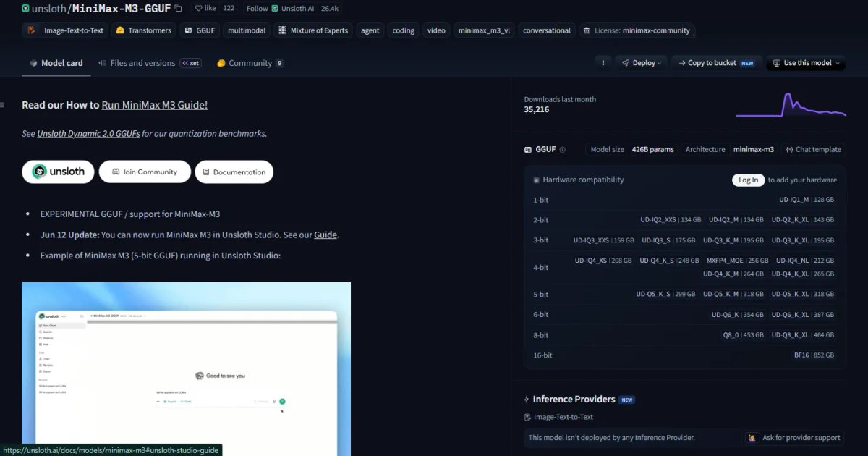Click Ask for provider support
Image resolution: width=868 pixels, height=456 pixels.
tap(794, 437)
